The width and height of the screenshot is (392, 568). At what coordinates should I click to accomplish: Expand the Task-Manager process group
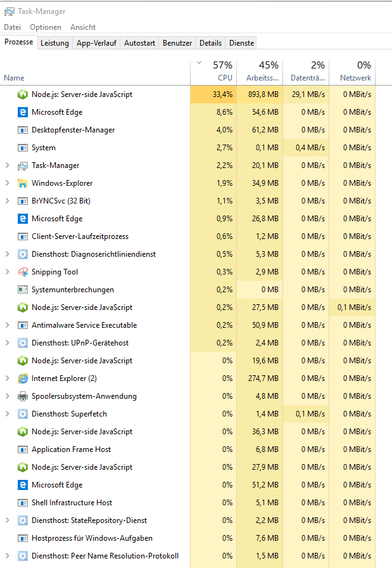[x=7, y=165]
